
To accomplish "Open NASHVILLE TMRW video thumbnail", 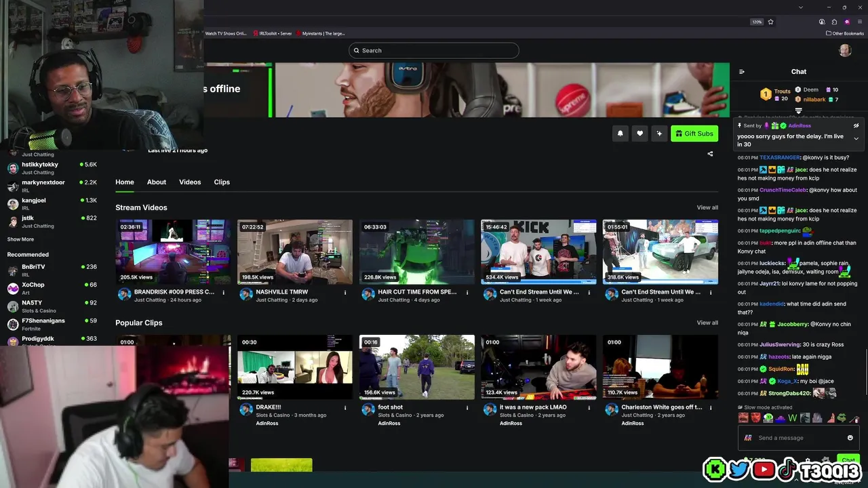I will pyautogui.click(x=295, y=251).
